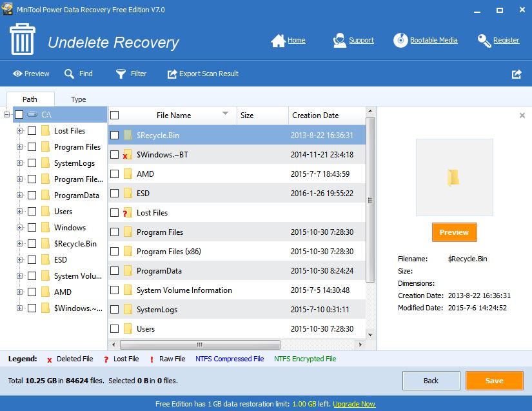Click the Users folder icon in file list
The height and width of the screenshot is (411, 532).
(x=128, y=328)
